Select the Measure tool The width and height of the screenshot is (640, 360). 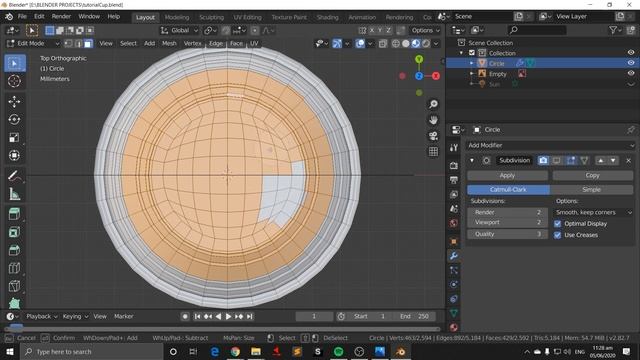click(15, 194)
